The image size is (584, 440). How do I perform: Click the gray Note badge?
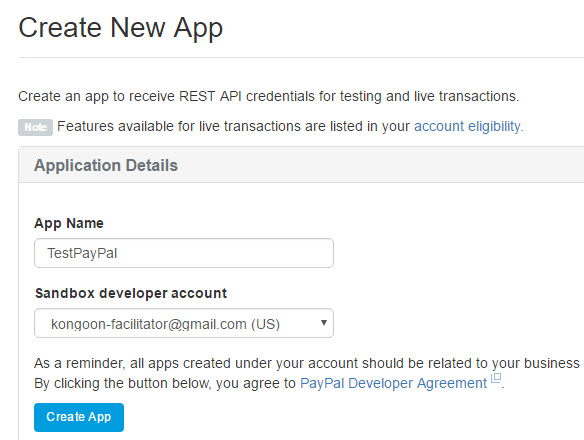click(35, 127)
